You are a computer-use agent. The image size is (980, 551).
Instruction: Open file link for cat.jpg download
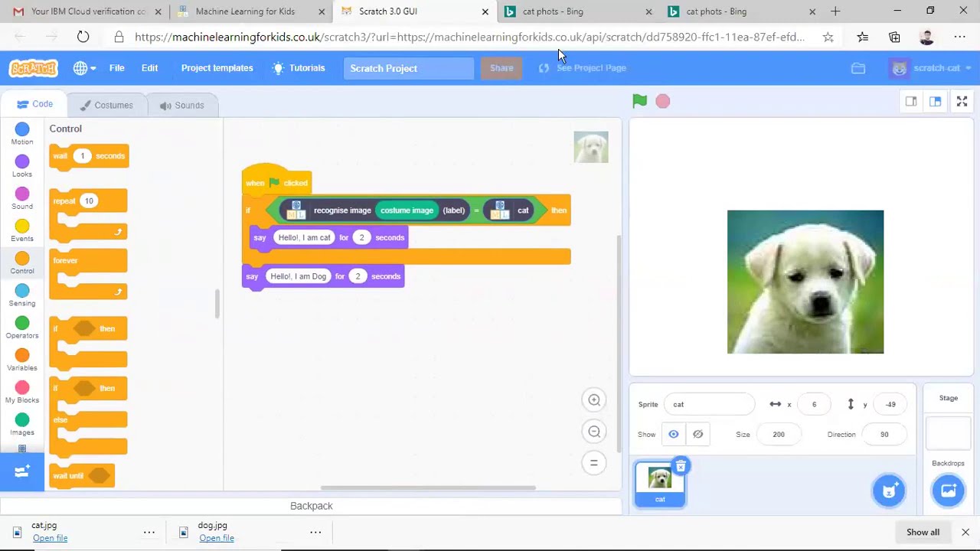[50, 538]
